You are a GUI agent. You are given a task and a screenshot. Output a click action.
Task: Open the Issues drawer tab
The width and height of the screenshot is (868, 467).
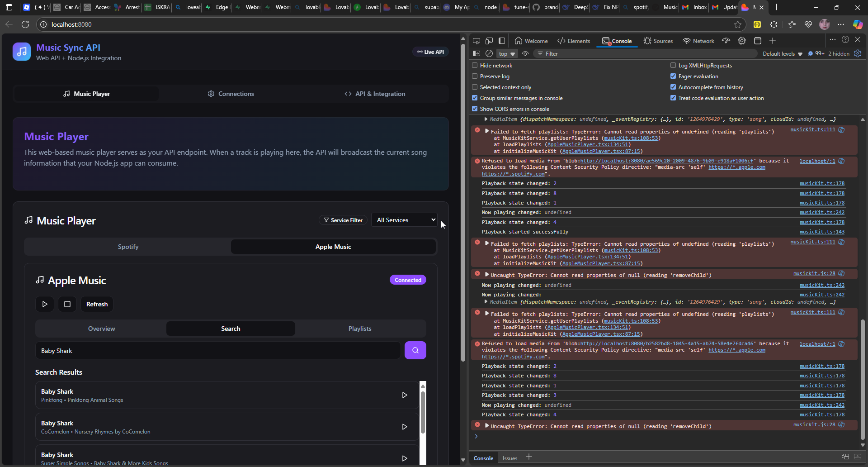pos(510,458)
